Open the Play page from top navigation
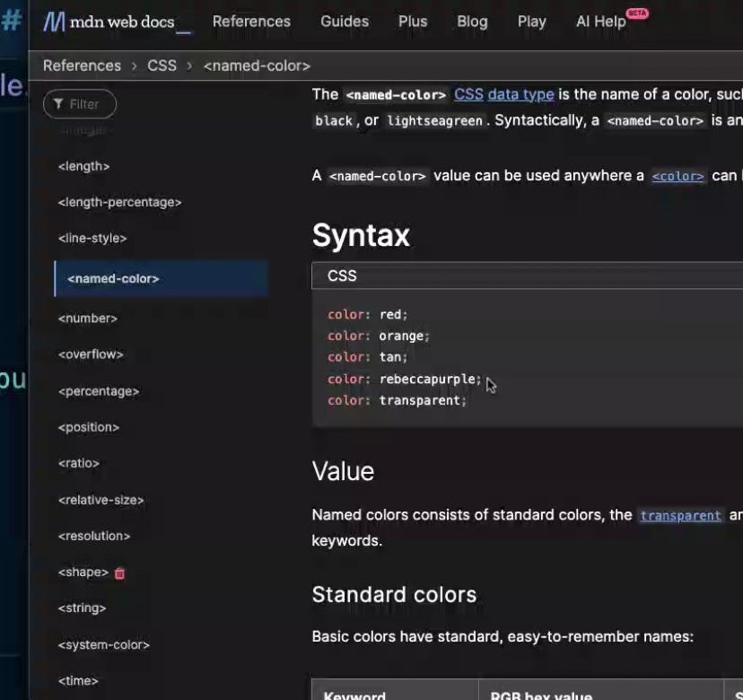Image resolution: width=743 pixels, height=700 pixels. tap(531, 21)
